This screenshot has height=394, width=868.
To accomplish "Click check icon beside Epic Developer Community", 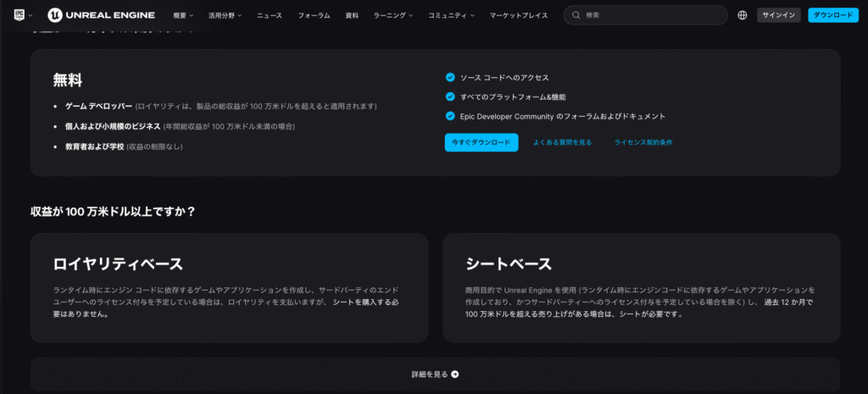I will click(x=450, y=116).
